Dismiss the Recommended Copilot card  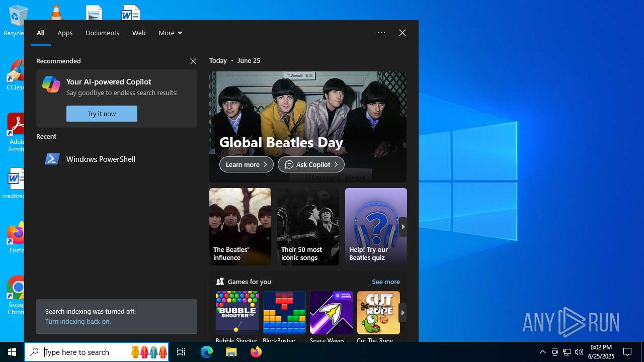193,61
